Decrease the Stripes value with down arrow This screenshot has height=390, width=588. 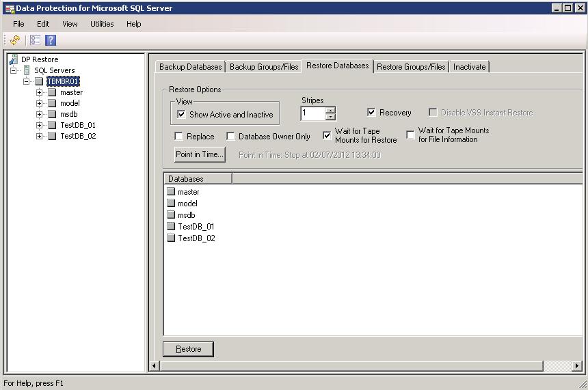pyautogui.click(x=330, y=117)
